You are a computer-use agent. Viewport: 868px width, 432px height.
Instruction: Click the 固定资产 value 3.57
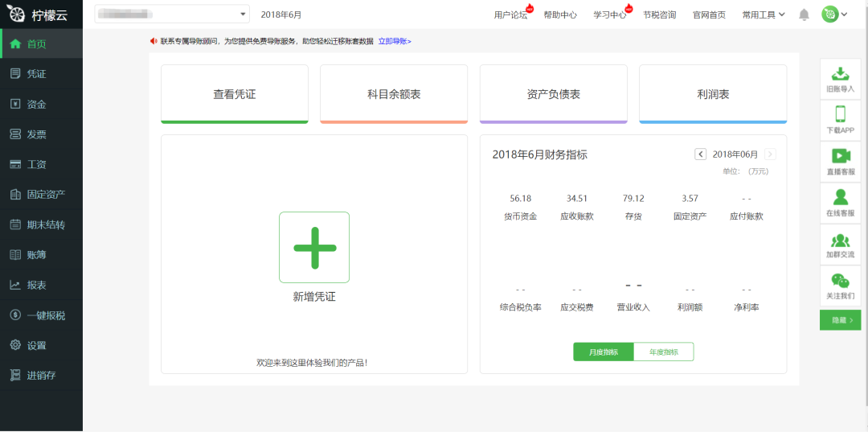(690, 198)
